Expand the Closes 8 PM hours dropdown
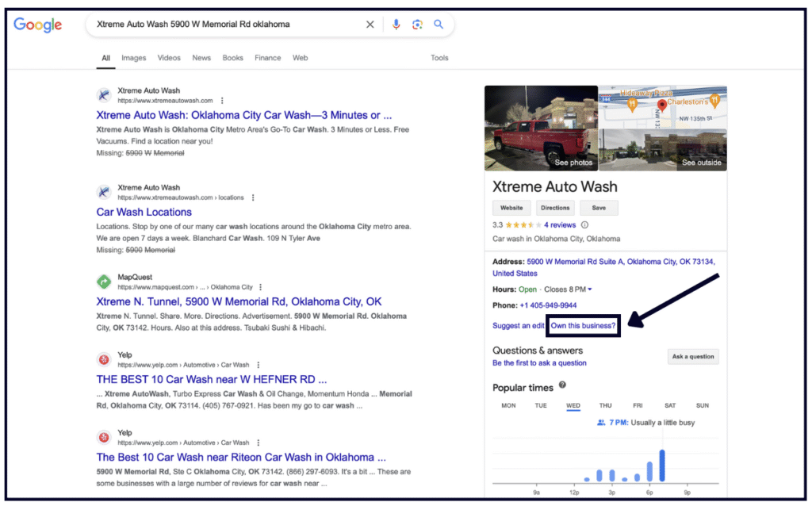The image size is (812, 506). coord(590,289)
